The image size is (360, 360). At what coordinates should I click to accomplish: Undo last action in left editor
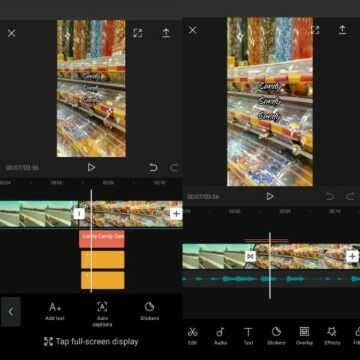pyautogui.click(x=153, y=167)
